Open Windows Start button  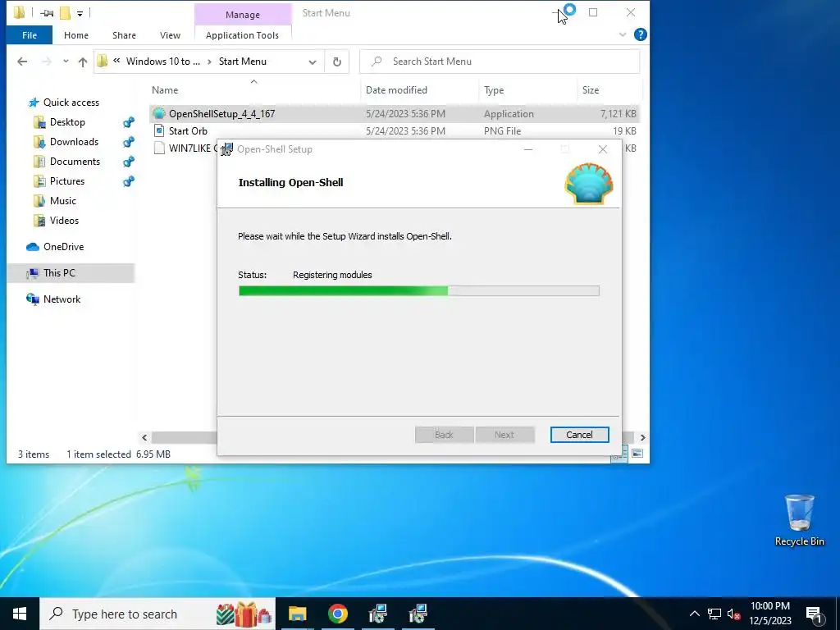(x=20, y=614)
